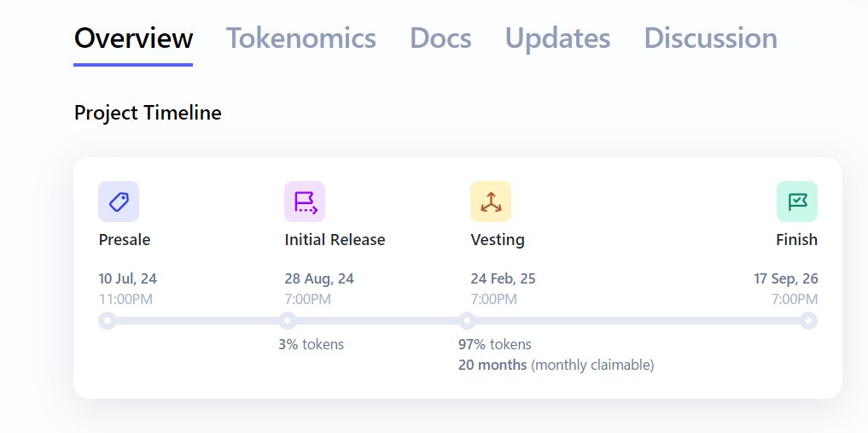Click the Presale timeline marker dot
The width and height of the screenshot is (868, 433).
click(108, 320)
